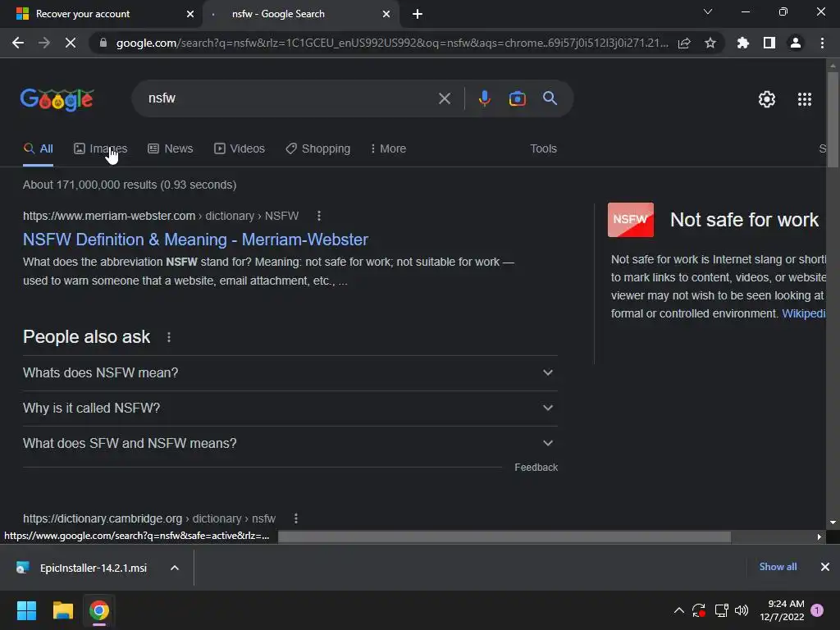Close the Recover your account tab
Viewport: 840px width, 630px height.
(x=190, y=14)
